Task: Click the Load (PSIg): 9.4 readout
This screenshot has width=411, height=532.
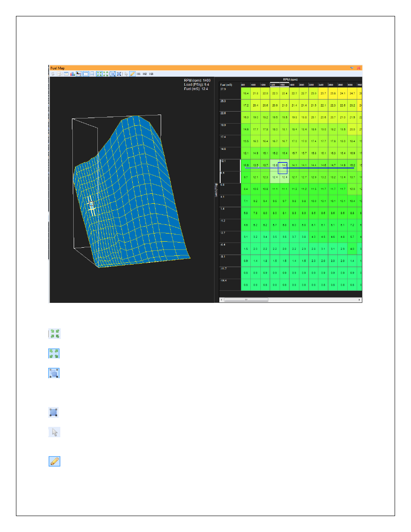Action: 196,84
